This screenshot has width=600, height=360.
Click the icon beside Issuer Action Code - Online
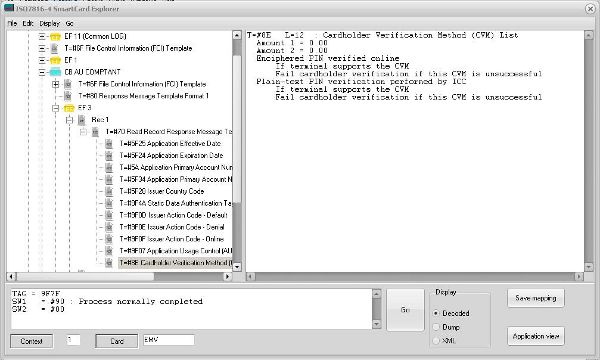[x=109, y=239]
